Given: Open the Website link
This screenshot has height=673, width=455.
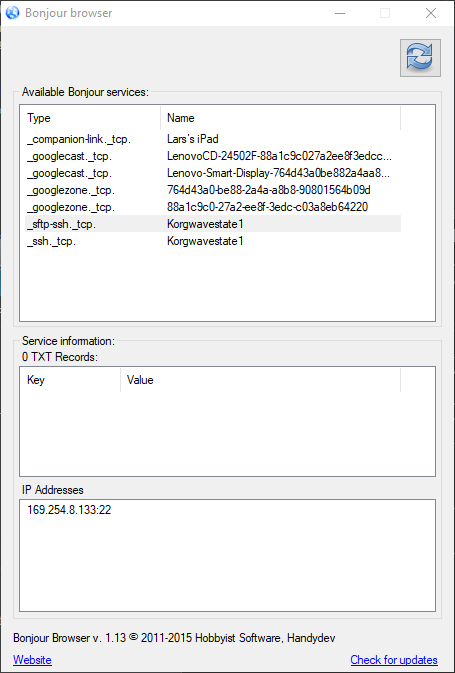Looking at the screenshot, I should (x=32, y=660).
